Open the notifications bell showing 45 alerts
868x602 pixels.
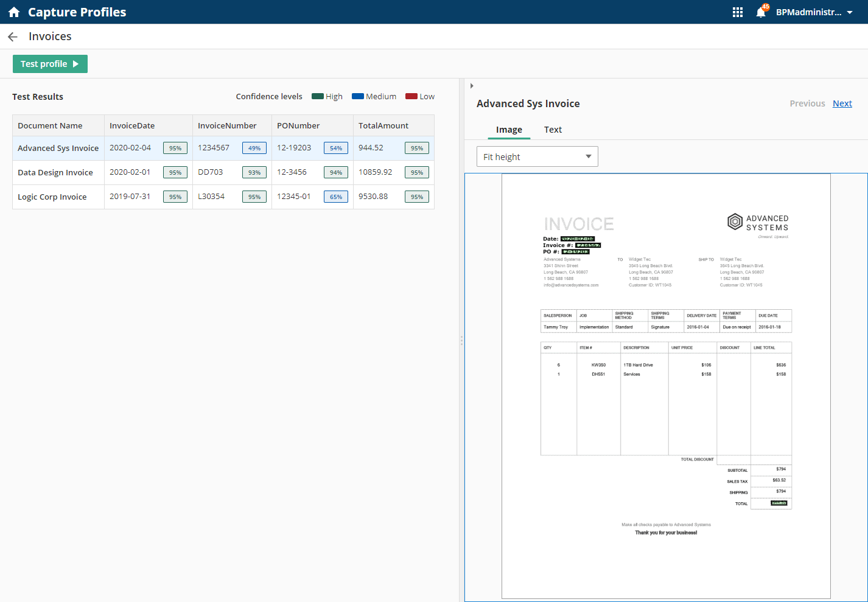coord(761,12)
